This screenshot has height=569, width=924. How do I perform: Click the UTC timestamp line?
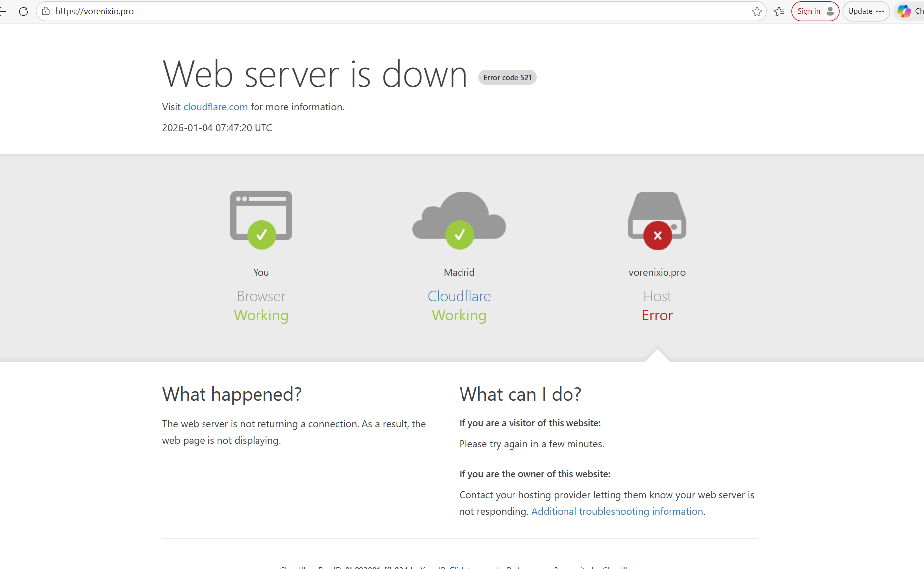pos(217,128)
